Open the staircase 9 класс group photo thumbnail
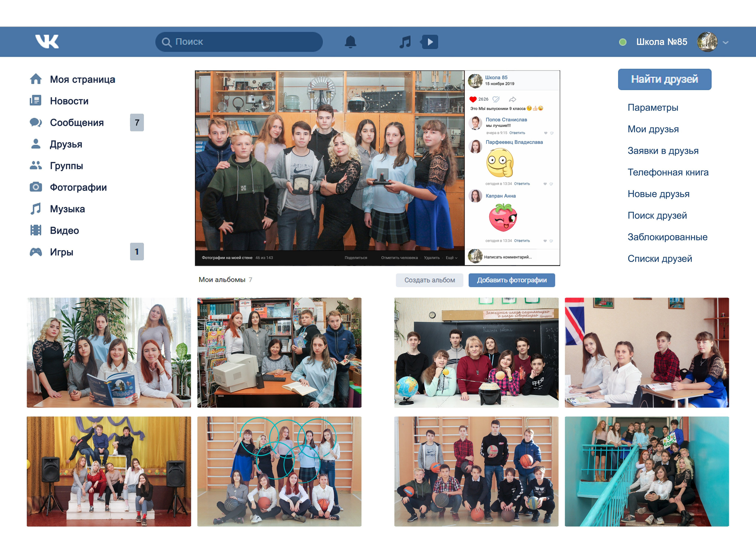Viewport: 756px width, 549px height. pos(646,471)
